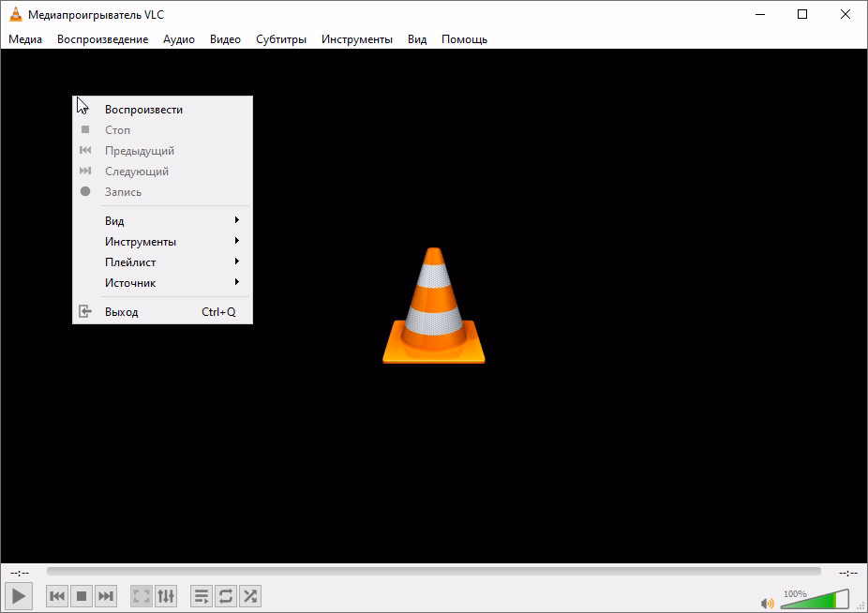868x613 pixels.
Task: Open the Медиа menu
Action: pyautogui.click(x=25, y=39)
